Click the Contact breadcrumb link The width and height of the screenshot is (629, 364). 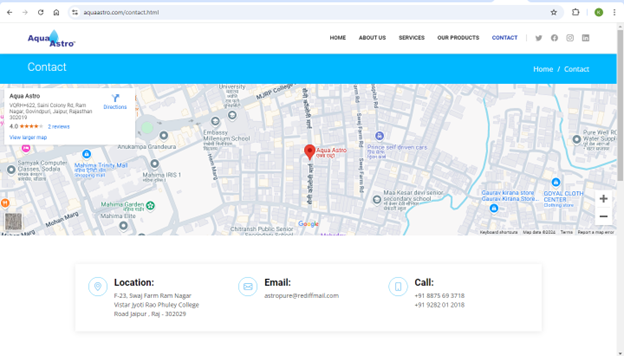click(x=576, y=69)
